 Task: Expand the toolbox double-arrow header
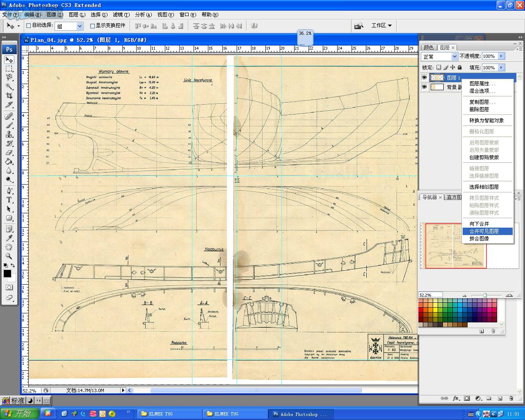5,37
